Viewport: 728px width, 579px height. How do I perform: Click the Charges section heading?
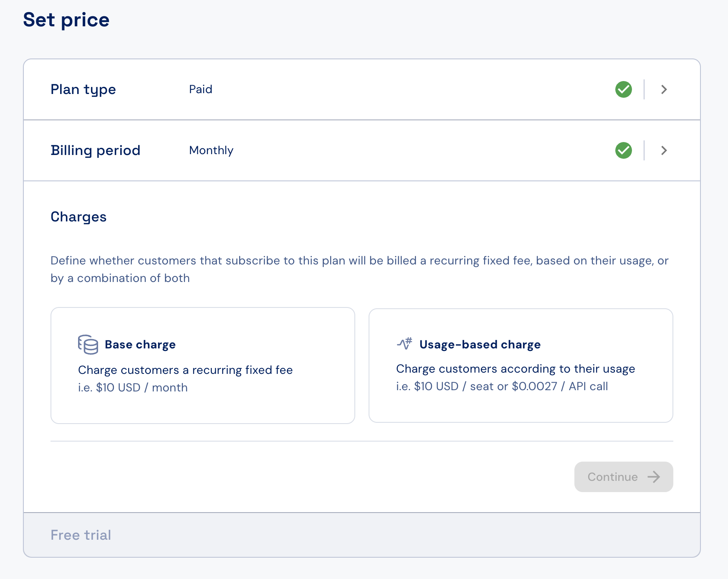pos(78,217)
